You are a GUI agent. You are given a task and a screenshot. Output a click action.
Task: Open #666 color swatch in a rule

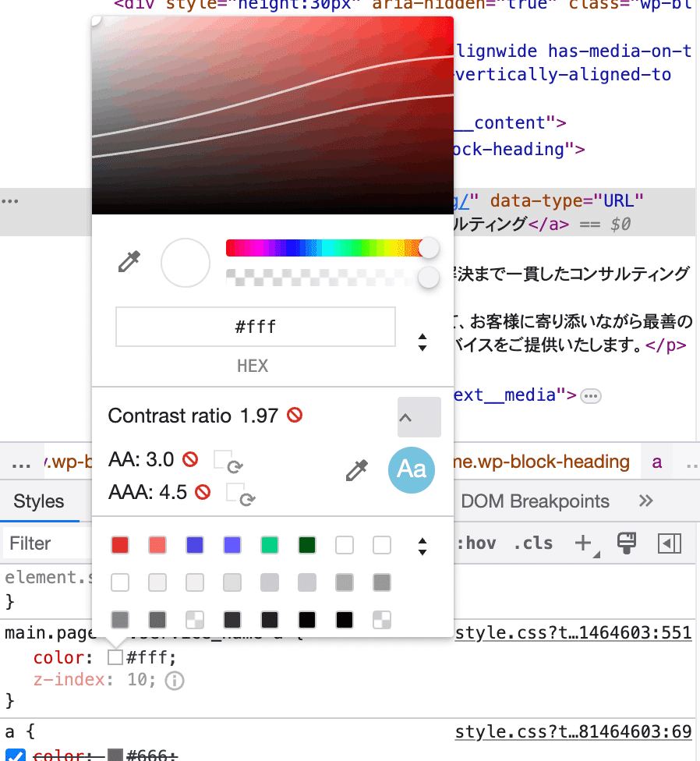click(x=115, y=756)
